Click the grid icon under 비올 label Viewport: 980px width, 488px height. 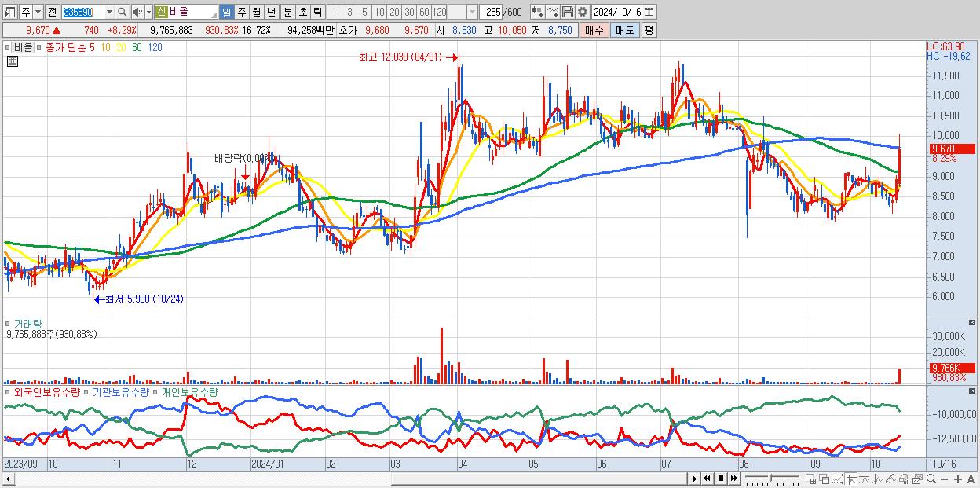(x=13, y=62)
